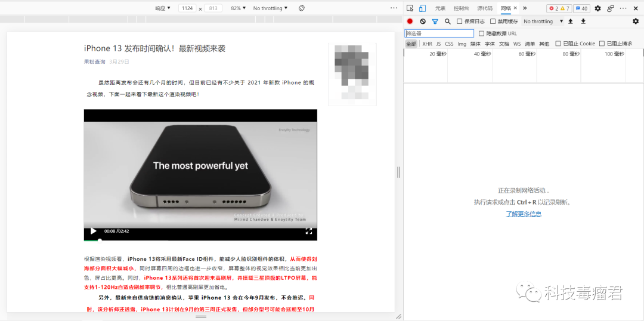Click the send feedback icon

[x=611, y=8]
